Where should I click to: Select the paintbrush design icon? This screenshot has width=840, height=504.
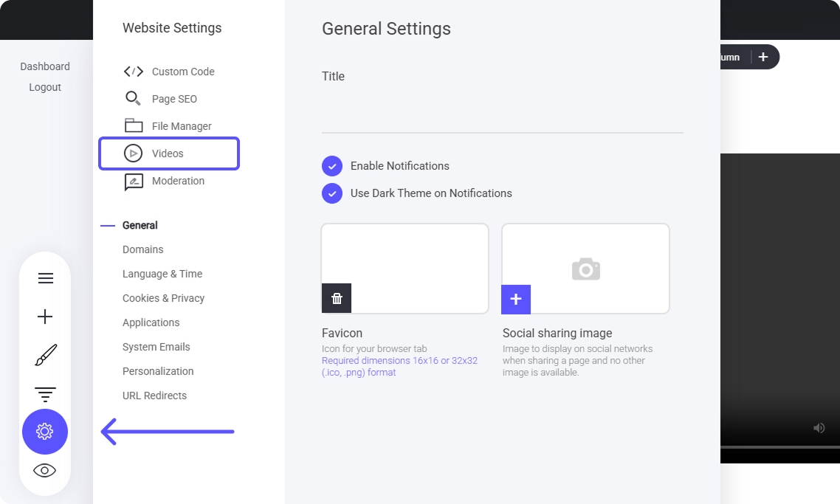click(45, 355)
